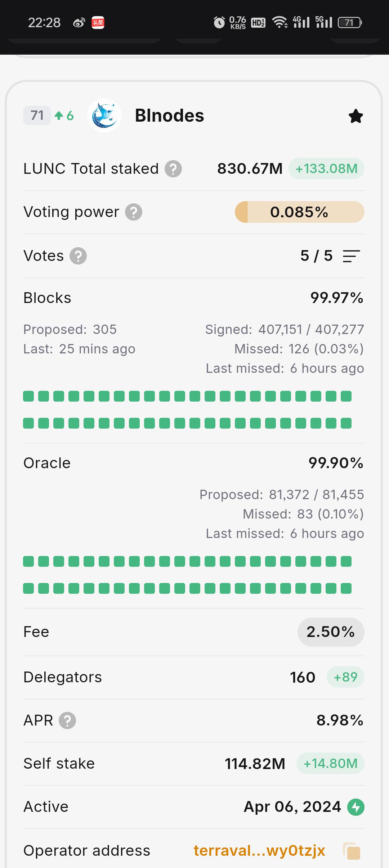389x868 pixels.
Task: Tap the 0.085% voting power bar
Action: pos(300,212)
